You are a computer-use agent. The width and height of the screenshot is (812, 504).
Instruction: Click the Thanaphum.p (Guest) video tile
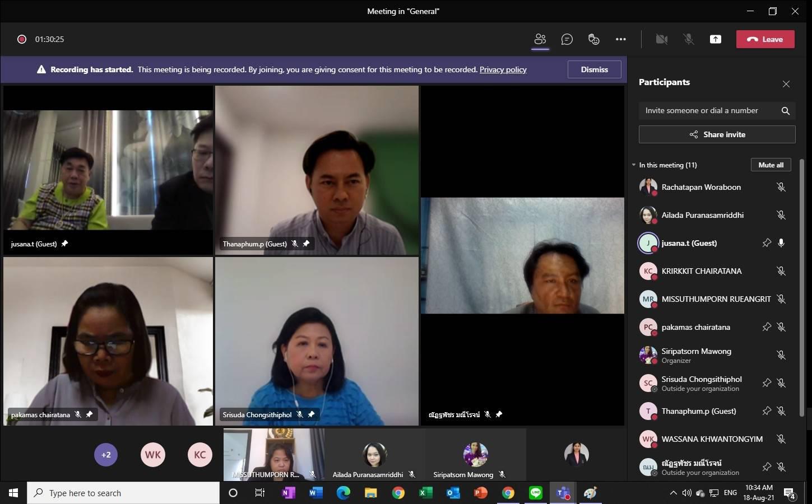pos(317,170)
